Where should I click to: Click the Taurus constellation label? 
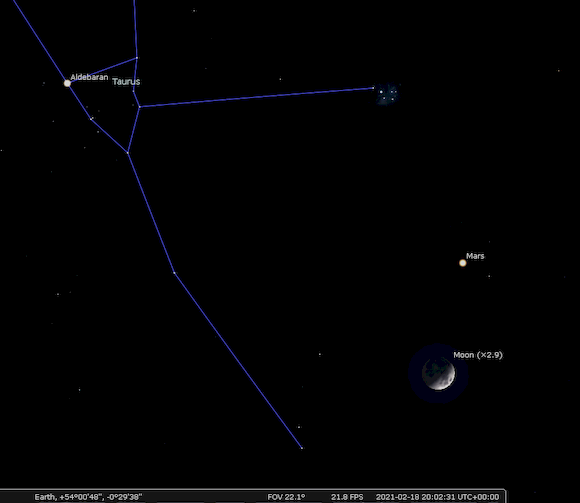tap(126, 81)
